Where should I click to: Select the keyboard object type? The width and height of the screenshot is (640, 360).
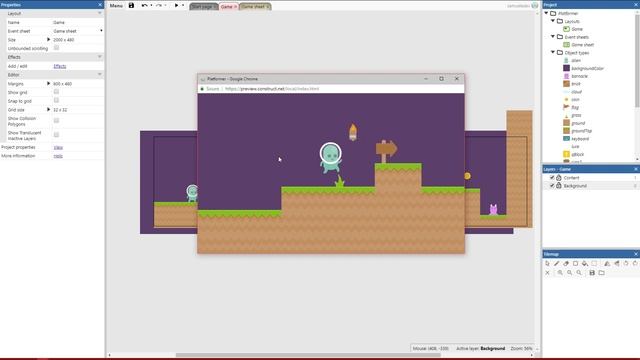(x=580, y=139)
